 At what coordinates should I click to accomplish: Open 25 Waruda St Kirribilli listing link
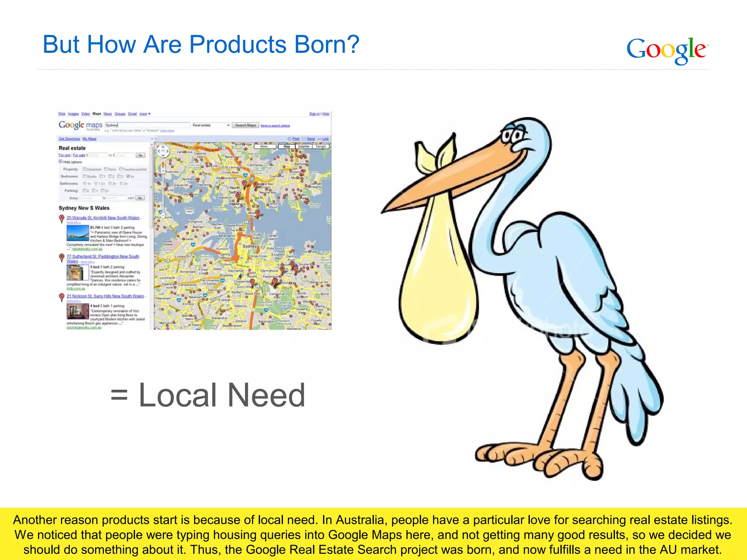click(x=103, y=218)
